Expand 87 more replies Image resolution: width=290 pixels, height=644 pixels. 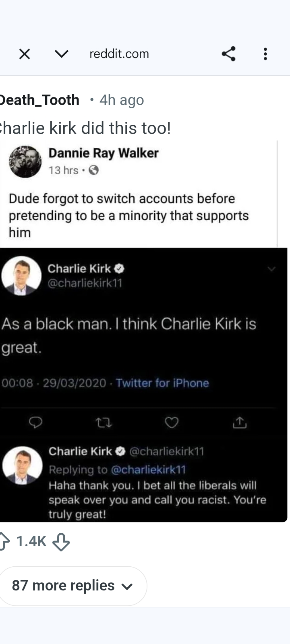72,586
